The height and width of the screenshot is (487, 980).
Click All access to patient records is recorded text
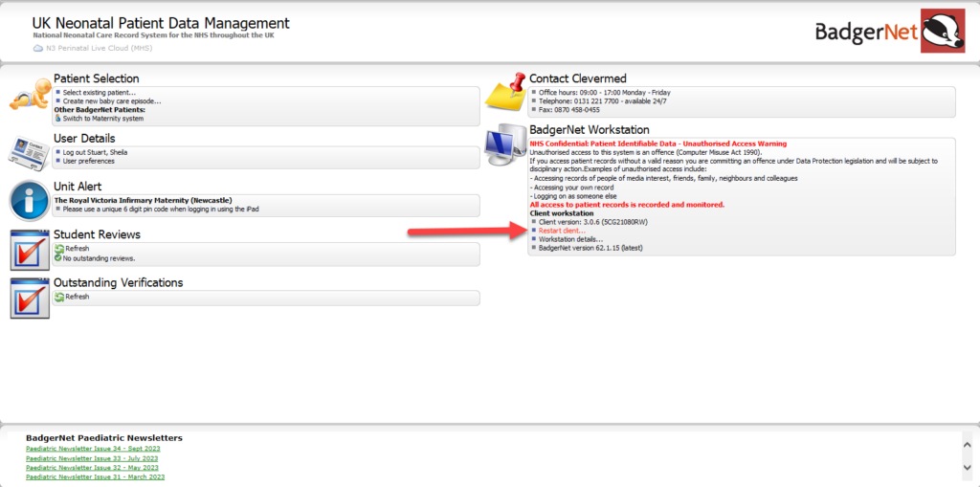[627, 205]
